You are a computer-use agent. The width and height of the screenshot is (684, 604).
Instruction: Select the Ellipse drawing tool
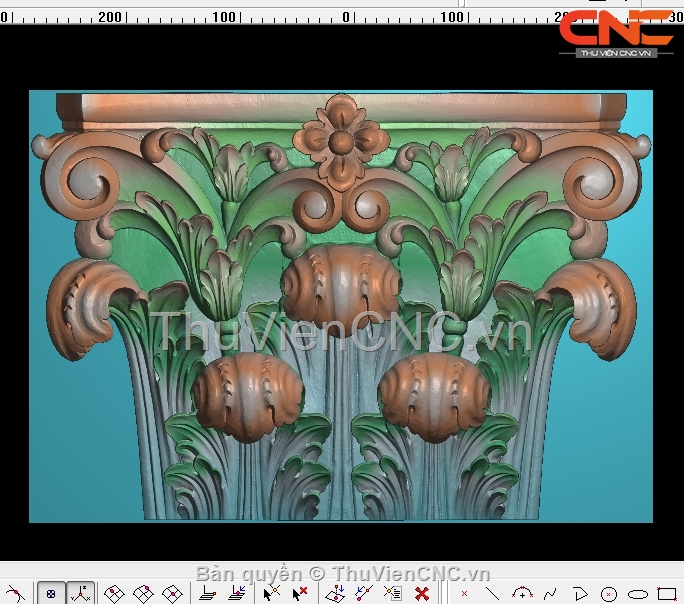(x=637, y=593)
